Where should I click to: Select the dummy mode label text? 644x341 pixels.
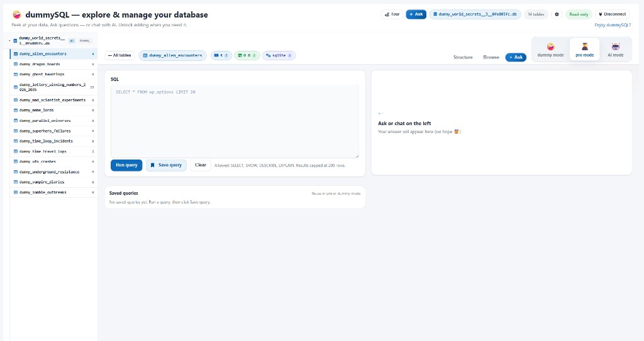[550, 55]
